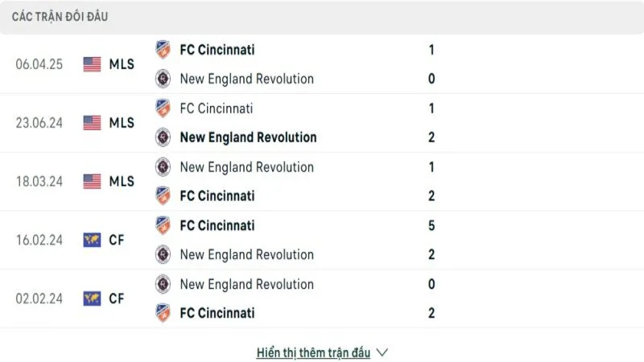The height and width of the screenshot is (362, 644).
Task: Click FC Cincinnati crest in 06.04.25 match
Action: [x=163, y=50]
